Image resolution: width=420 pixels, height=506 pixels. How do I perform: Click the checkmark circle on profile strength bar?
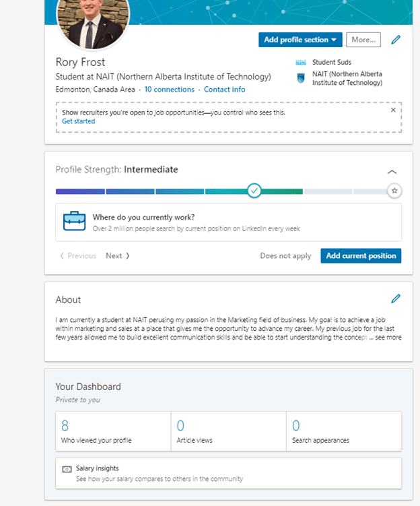click(254, 191)
